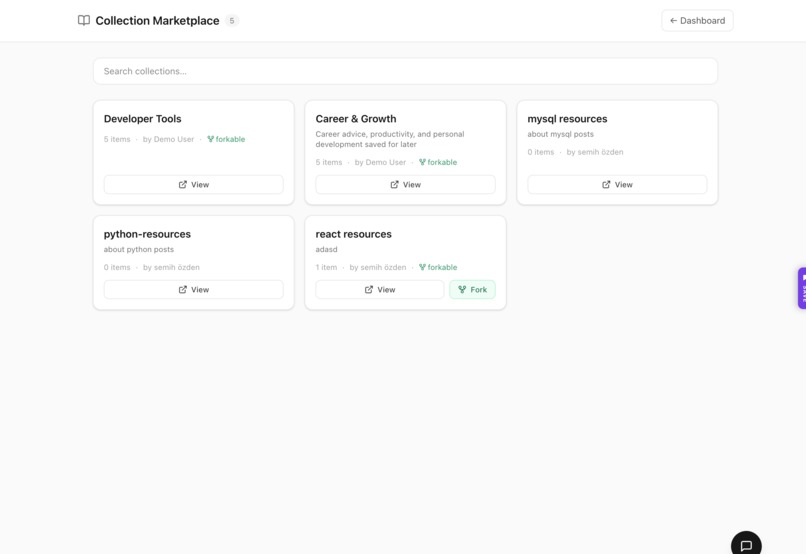Screen dimensions: 806x554
Task: Click the 'adasd' description on react resources
Action: point(326,249)
